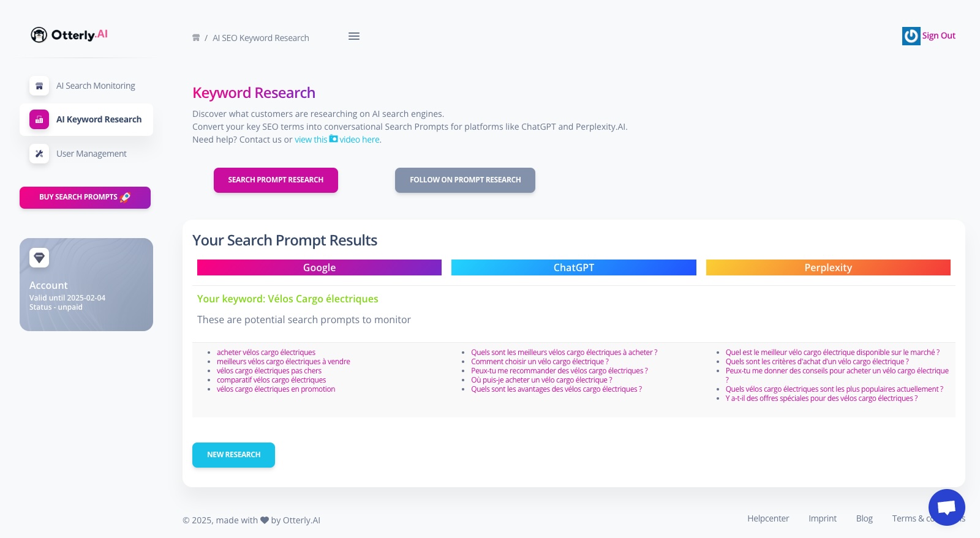The height and width of the screenshot is (538, 980).
Task: Click Follow On Prompt Research button
Action: 465,180
